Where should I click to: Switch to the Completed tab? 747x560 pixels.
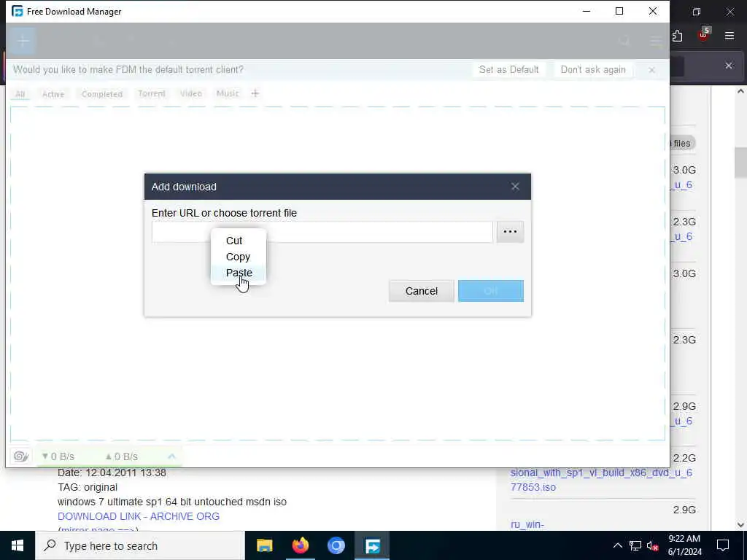[102, 94]
